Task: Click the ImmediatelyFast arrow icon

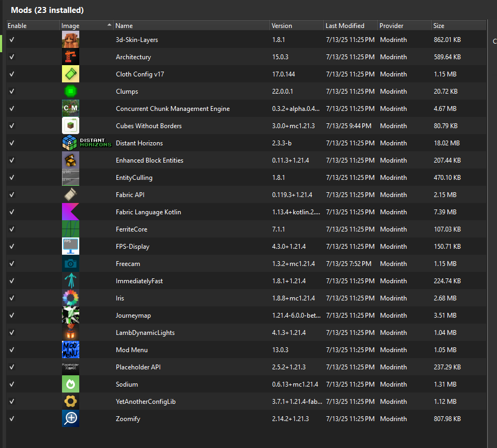Action: pos(71,281)
